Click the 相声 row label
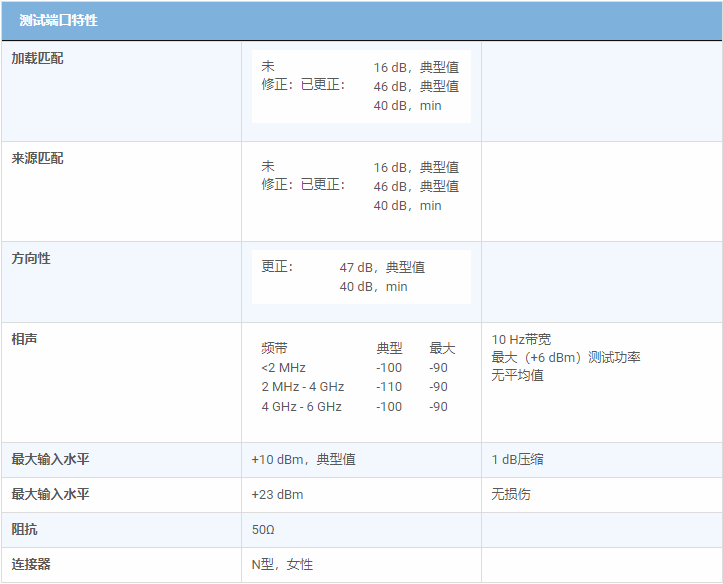The height and width of the screenshot is (584, 723). [x=24, y=339]
